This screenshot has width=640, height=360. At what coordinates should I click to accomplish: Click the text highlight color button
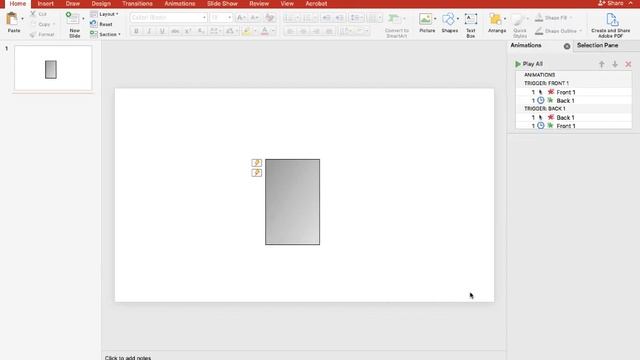[247, 31]
